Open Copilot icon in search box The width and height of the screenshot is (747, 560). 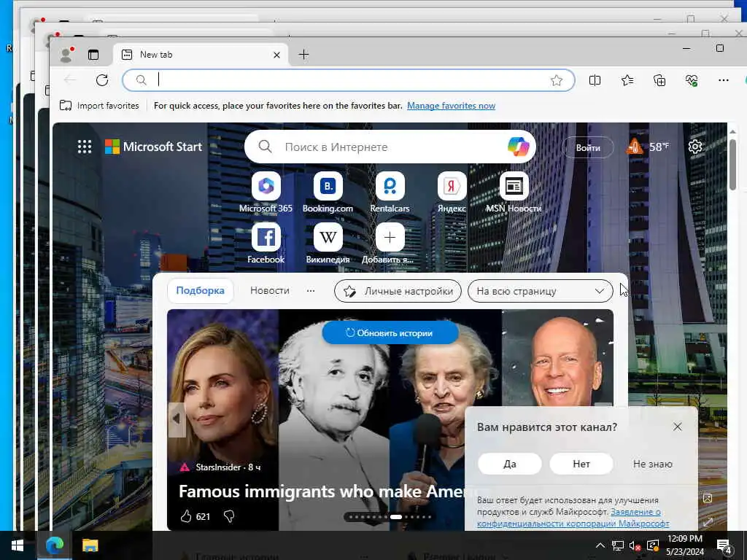(519, 146)
